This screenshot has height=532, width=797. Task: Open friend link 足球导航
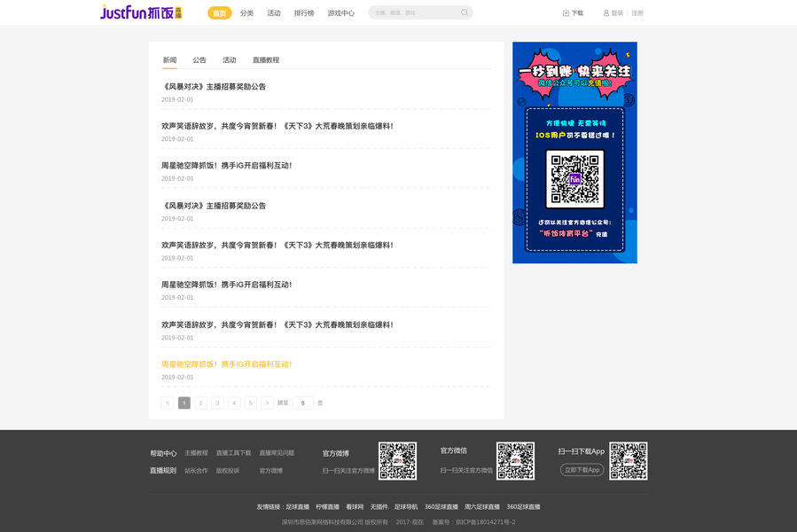[x=406, y=506]
